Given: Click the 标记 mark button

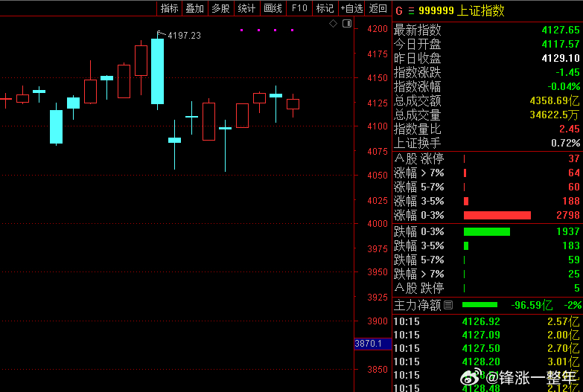Looking at the screenshot, I should pos(325,8).
